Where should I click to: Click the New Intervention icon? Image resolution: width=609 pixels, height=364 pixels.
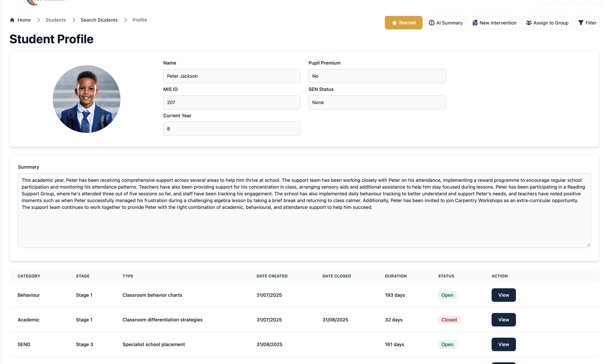point(475,23)
